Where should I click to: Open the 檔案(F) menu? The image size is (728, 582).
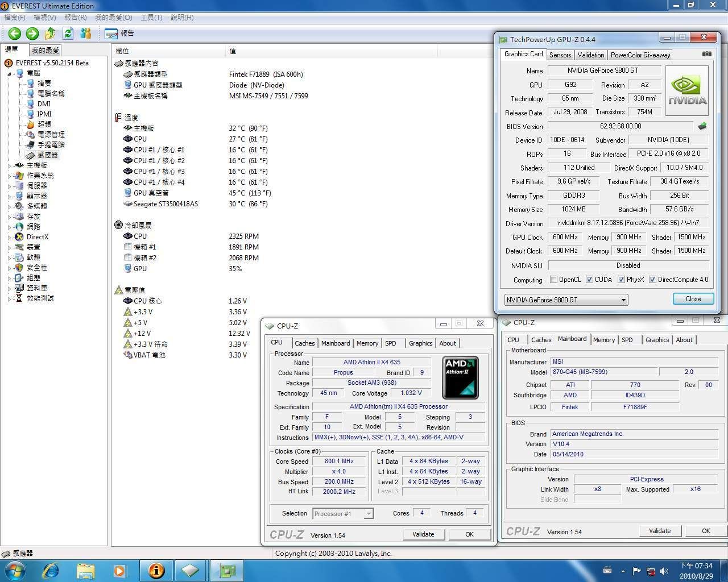tap(15, 18)
